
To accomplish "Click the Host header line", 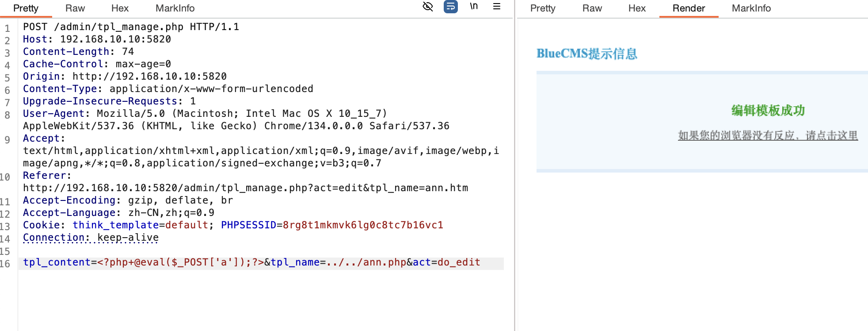I will point(97,39).
